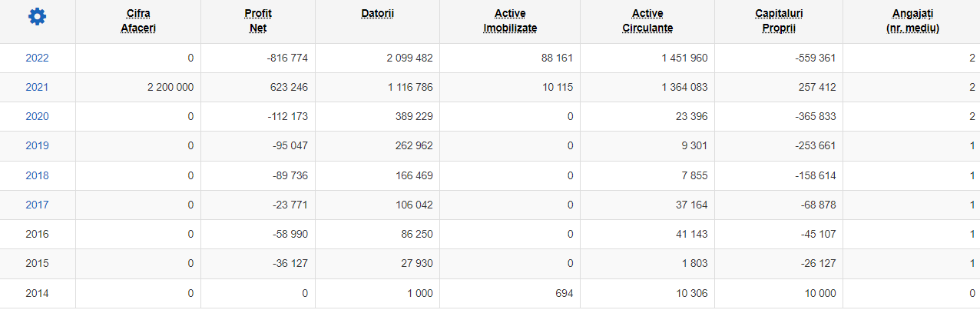Screen dimensions: 980x310
Task: Click the Angajați (nr. mediu) header
Action: click(x=912, y=21)
